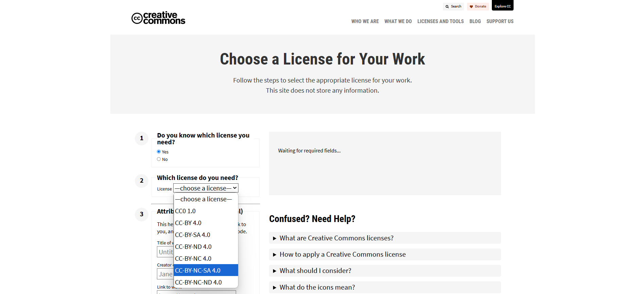Click the Title of work input field
The width and height of the screenshot is (644, 294).
[x=165, y=252]
